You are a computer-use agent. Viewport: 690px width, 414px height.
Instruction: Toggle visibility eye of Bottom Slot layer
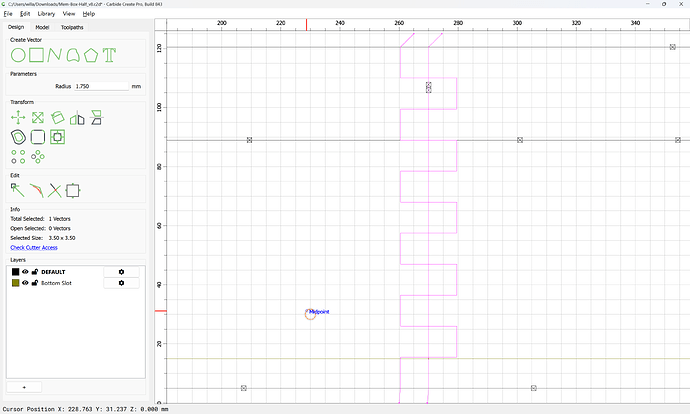(25, 283)
